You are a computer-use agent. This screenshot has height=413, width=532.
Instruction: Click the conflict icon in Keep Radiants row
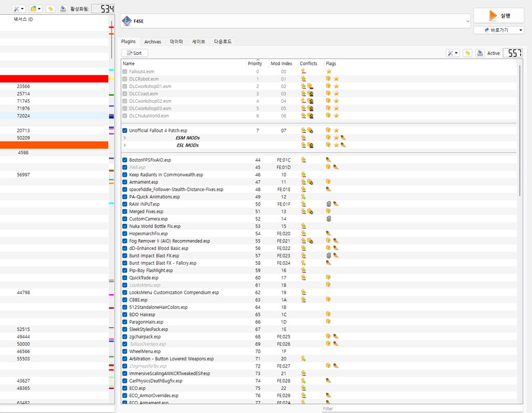(303, 175)
